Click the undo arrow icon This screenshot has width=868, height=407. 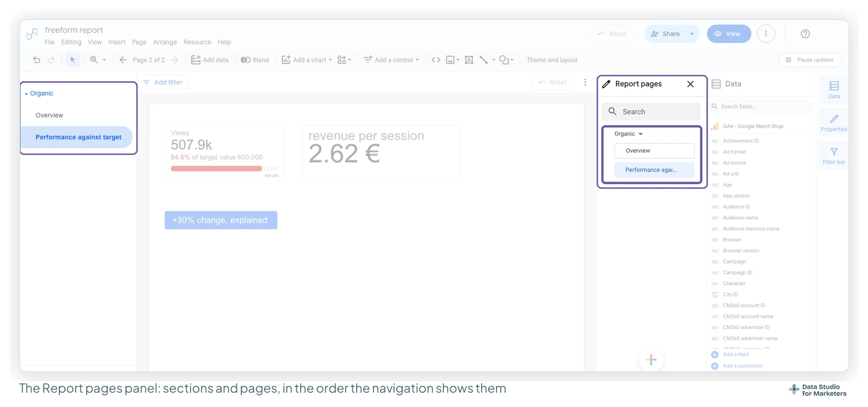(x=36, y=60)
